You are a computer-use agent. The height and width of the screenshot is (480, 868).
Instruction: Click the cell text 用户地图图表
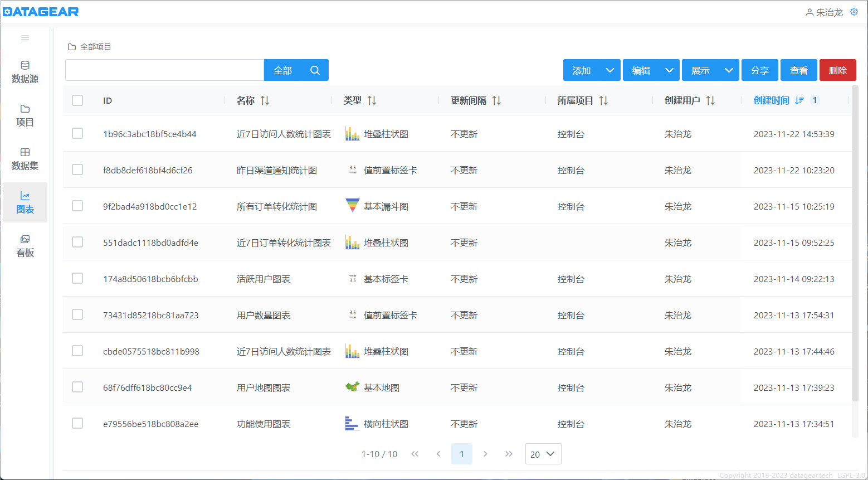click(264, 387)
